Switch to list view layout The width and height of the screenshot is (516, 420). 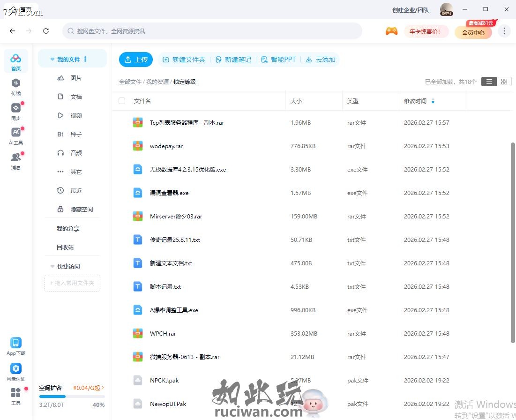point(489,82)
